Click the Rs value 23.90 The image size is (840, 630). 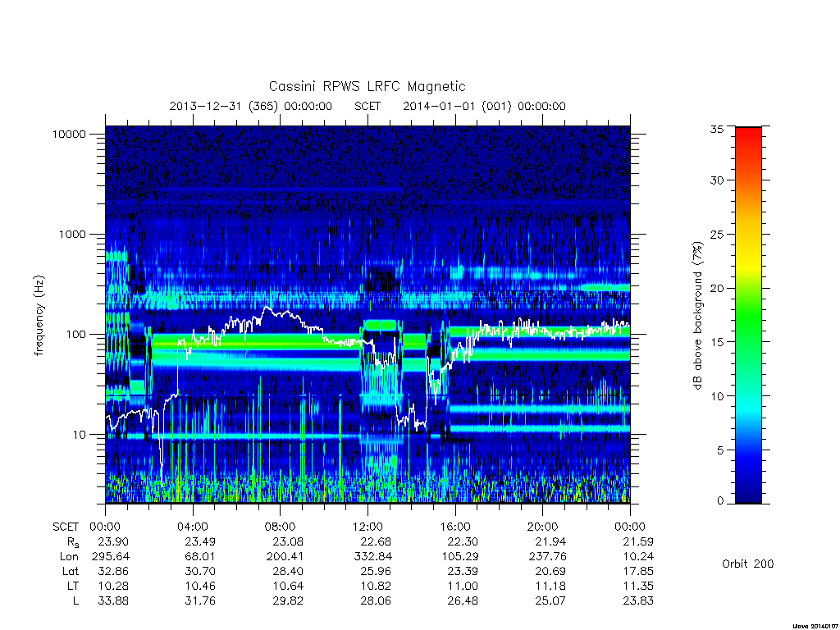(x=113, y=541)
